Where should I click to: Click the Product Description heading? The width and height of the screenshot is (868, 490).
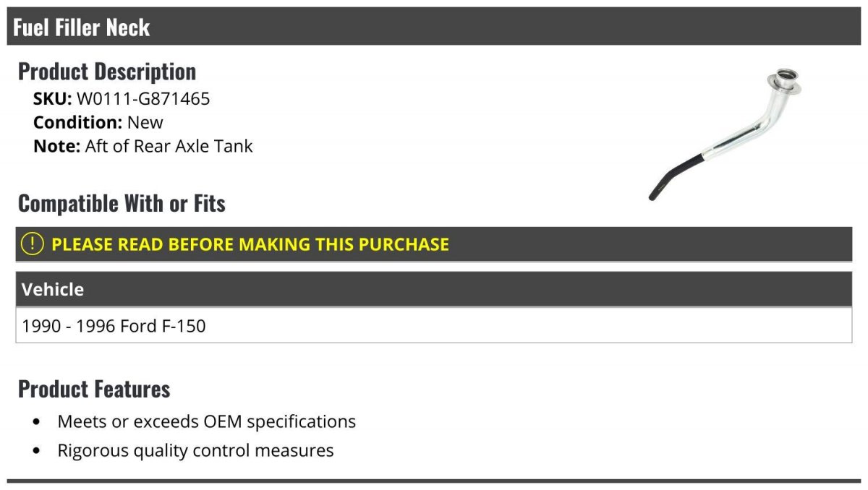107,71
